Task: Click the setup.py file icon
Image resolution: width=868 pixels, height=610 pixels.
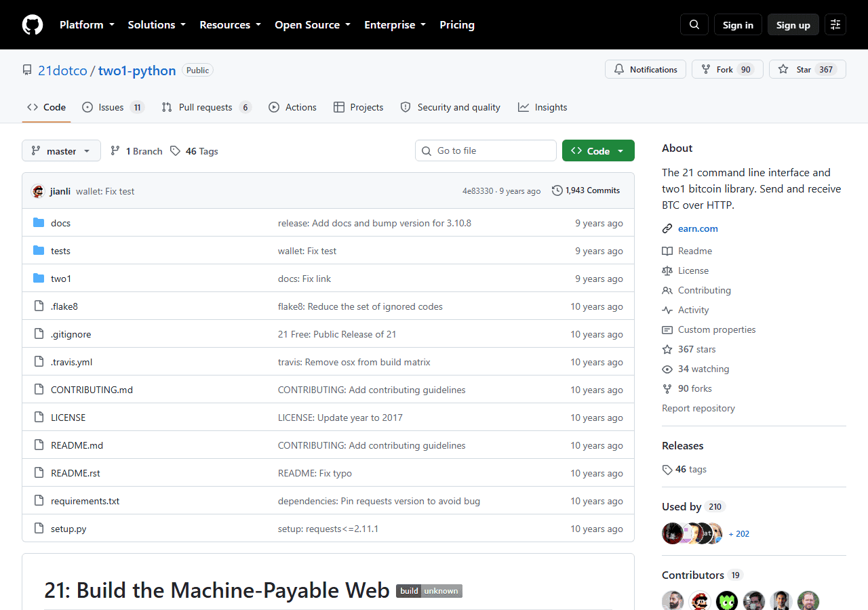Action: 39,529
